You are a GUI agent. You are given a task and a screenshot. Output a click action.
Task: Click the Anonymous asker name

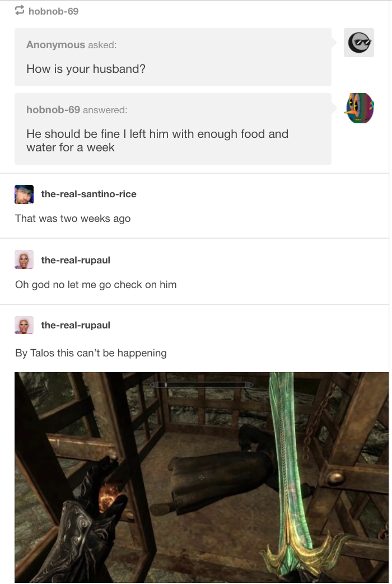pos(55,45)
